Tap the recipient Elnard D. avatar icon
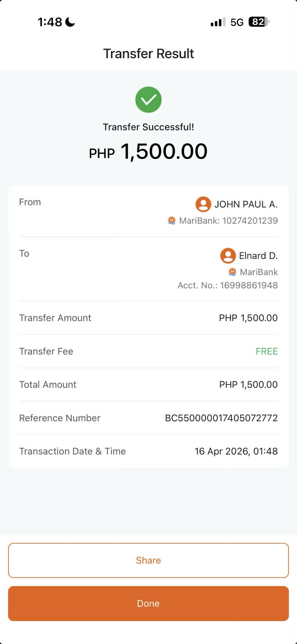297x644 pixels. (x=228, y=256)
